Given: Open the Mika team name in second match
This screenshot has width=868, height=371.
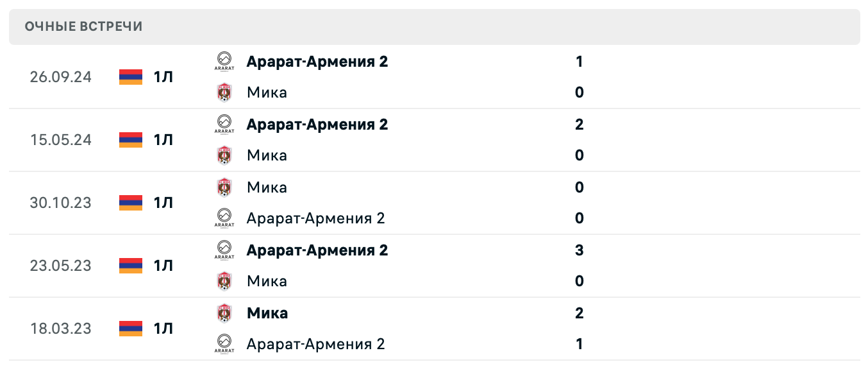Looking at the screenshot, I should point(267,155).
